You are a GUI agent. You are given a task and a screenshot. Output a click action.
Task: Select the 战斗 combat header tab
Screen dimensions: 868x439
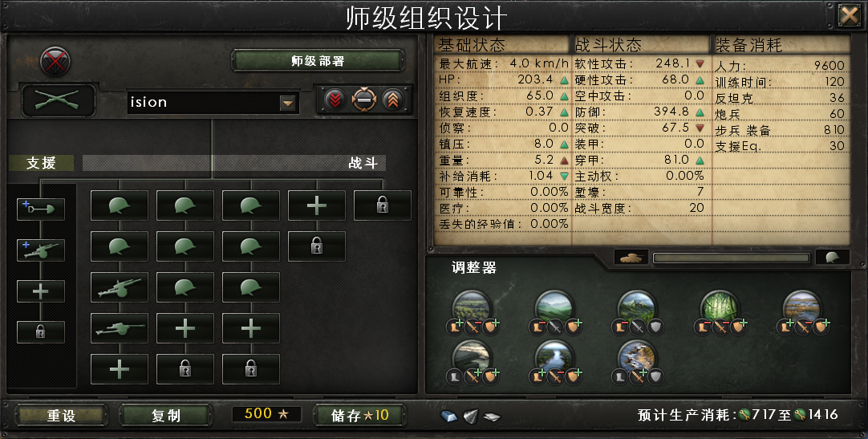tap(363, 163)
